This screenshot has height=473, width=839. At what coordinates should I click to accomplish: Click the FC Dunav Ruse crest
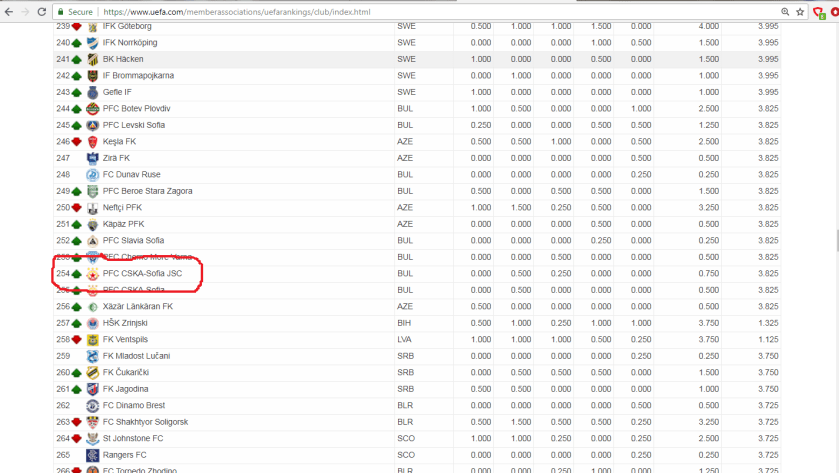[92, 174]
